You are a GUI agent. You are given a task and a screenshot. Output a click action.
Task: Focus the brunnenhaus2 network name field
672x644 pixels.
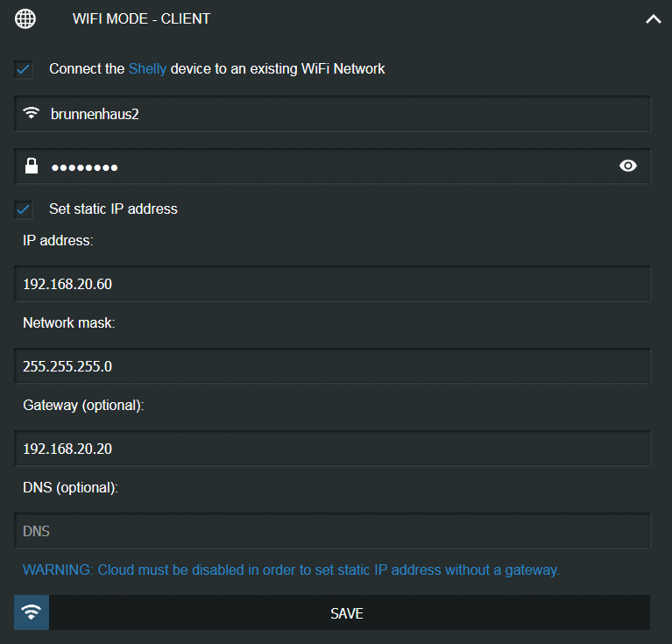[x=342, y=114]
